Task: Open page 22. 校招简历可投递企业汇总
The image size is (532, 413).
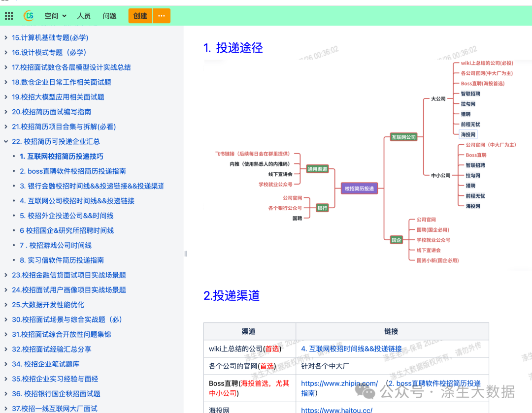Action: click(56, 141)
